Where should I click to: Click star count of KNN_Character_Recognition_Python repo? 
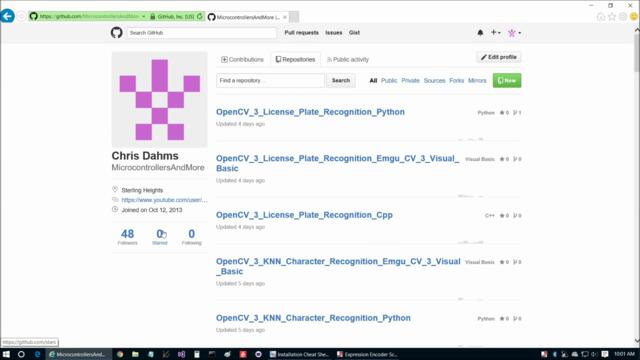coord(504,319)
